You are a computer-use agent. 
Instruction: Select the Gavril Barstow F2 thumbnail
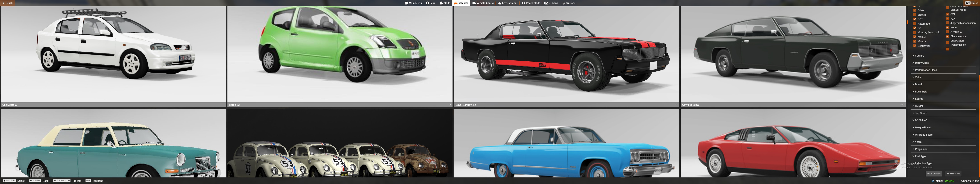566,56
